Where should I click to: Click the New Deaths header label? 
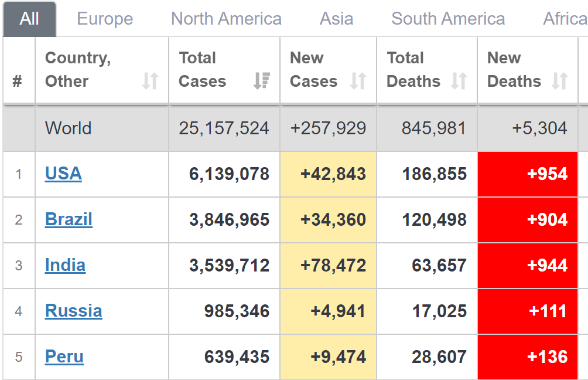pyautogui.click(x=514, y=69)
